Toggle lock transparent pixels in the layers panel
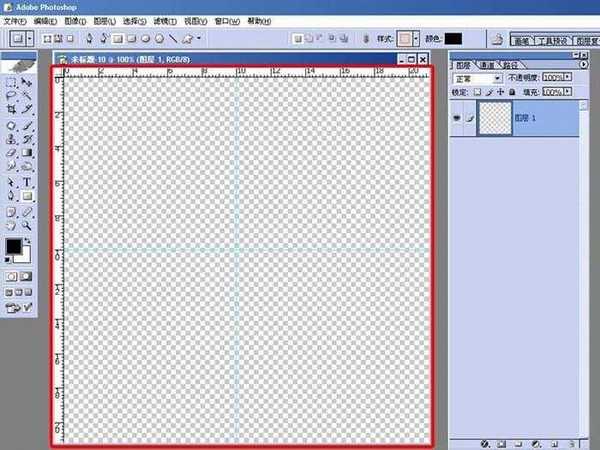Screen dimensions: 600x450 tap(479, 91)
